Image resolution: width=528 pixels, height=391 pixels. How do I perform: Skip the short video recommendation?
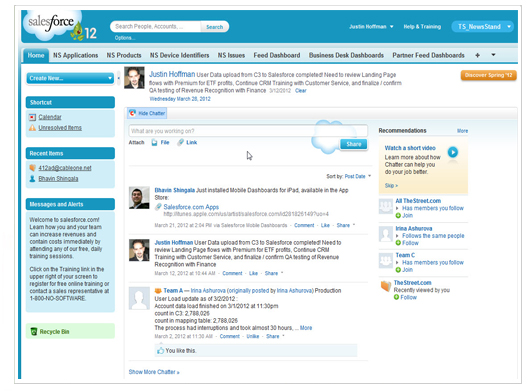pos(391,186)
